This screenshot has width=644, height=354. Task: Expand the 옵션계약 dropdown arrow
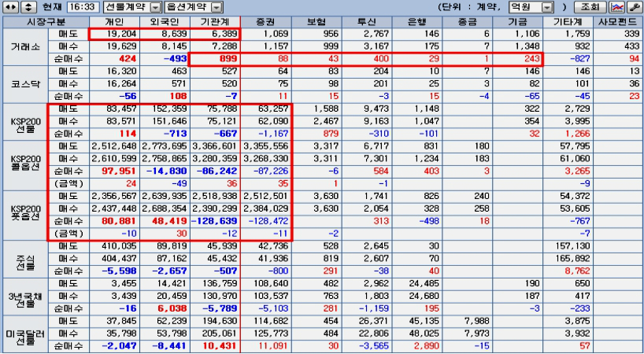click(217, 7)
